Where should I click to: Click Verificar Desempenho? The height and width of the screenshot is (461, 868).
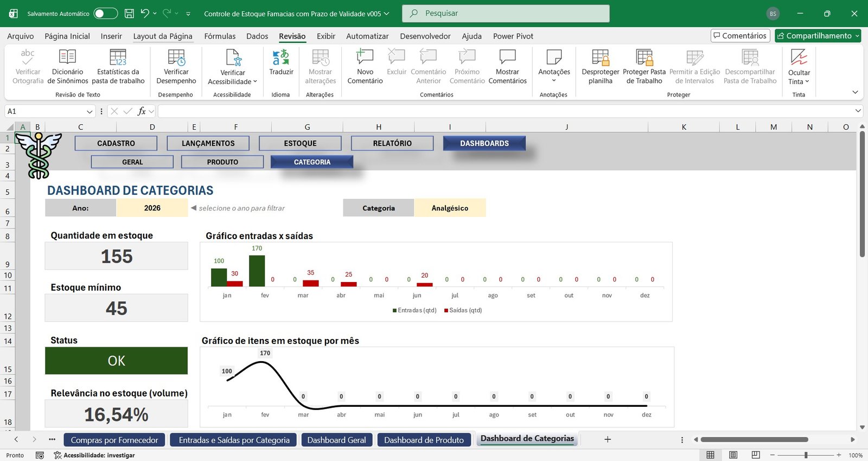click(176, 67)
